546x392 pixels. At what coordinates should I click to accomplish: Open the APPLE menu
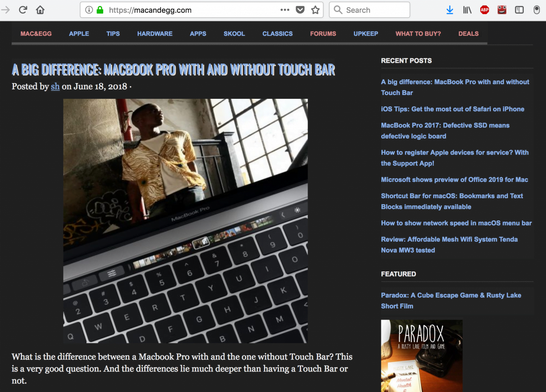[79, 34]
